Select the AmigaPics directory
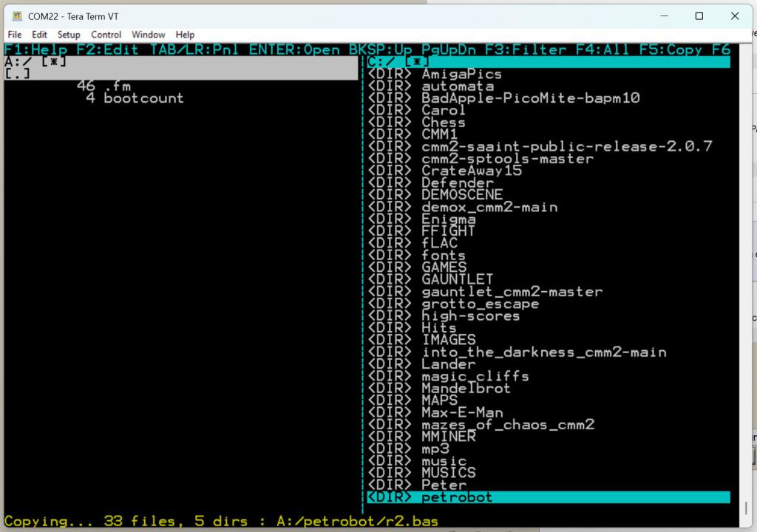 click(461, 74)
